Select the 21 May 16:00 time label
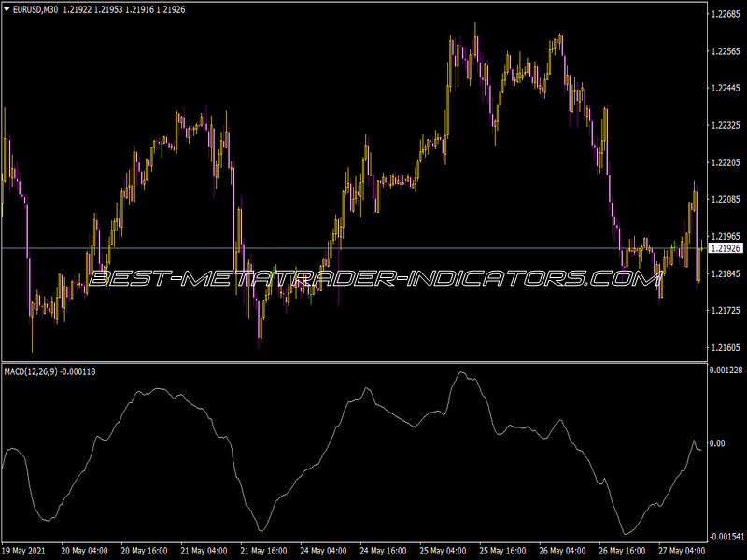The width and height of the screenshot is (747, 560). pos(263,551)
